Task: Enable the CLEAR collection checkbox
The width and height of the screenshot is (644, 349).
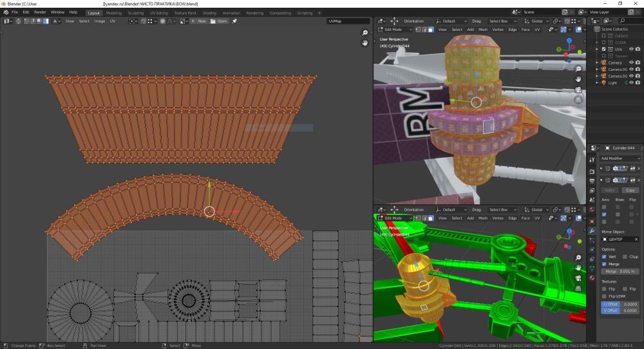Action: point(604,42)
